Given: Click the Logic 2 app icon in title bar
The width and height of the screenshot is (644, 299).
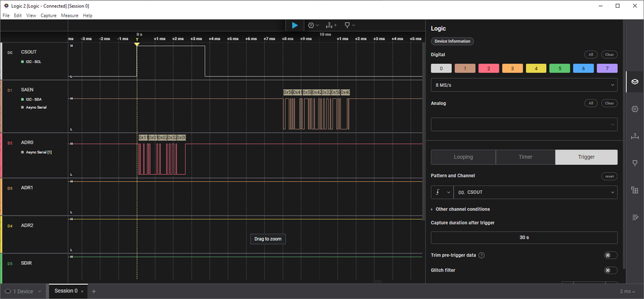Looking at the screenshot, I should tap(5, 6).
